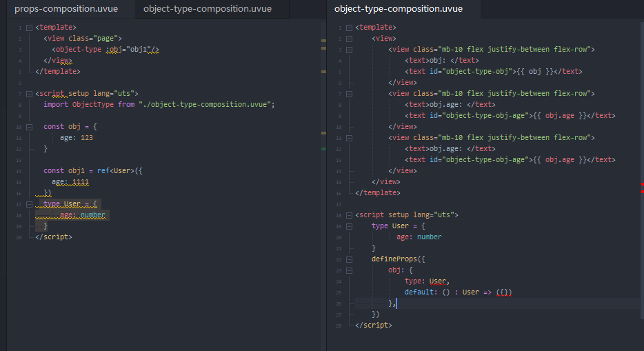Select object-type-composition.uvue tab in right pane
Screen dimensions: 644x351
399,9
